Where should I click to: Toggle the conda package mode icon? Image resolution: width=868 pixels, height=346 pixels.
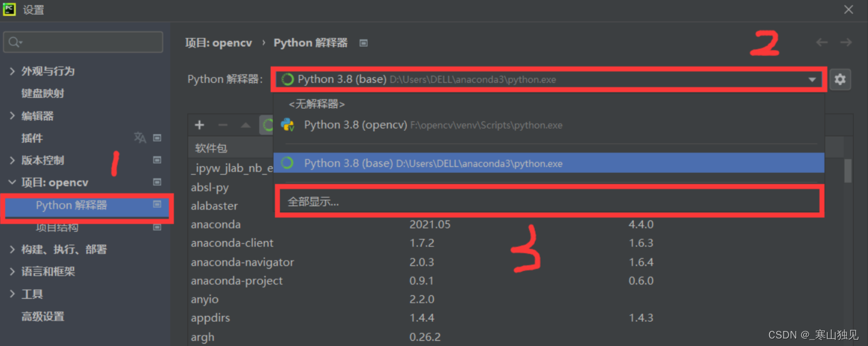(267, 124)
